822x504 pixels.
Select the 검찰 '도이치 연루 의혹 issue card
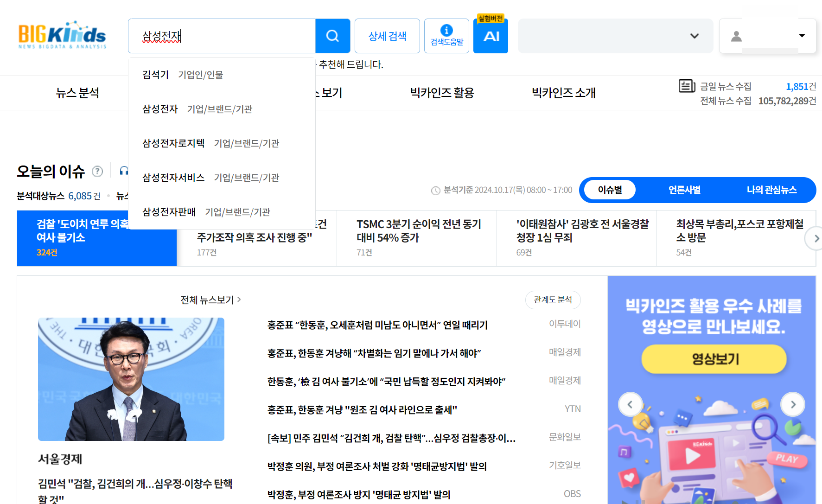coord(97,238)
